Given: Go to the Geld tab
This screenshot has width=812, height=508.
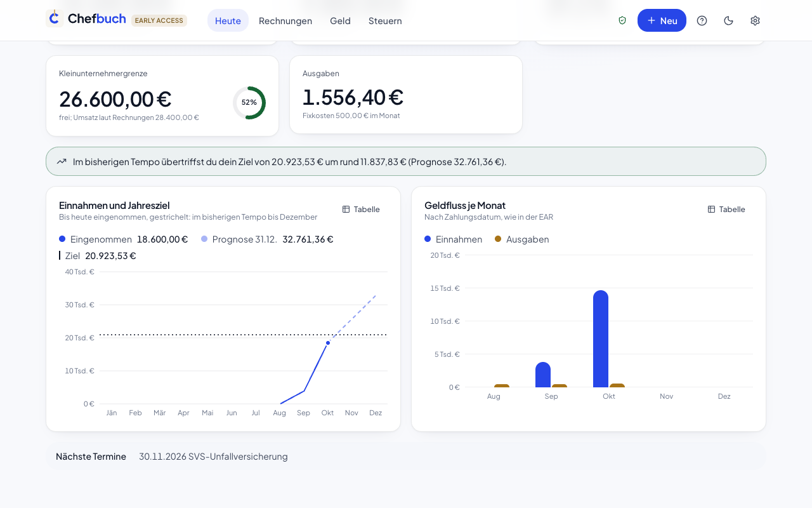Looking at the screenshot, I should click(x=340, y=20).
